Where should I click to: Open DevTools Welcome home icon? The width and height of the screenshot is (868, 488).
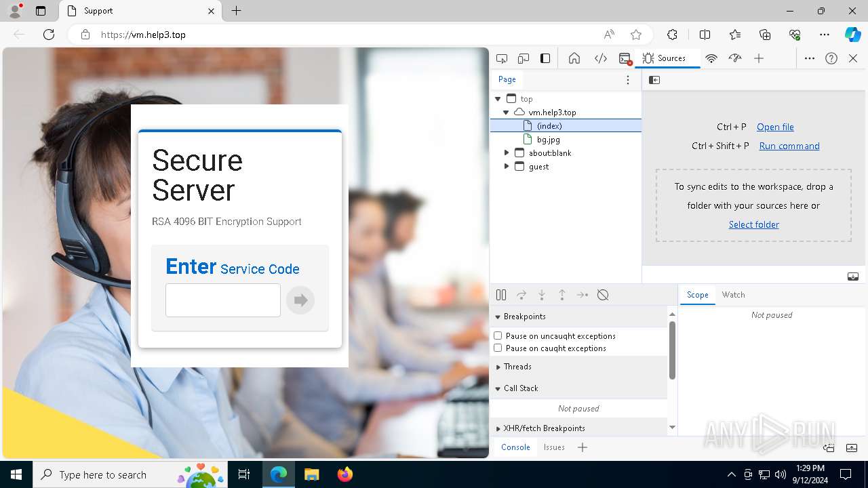pyautogui.click(x=574, y=58)
